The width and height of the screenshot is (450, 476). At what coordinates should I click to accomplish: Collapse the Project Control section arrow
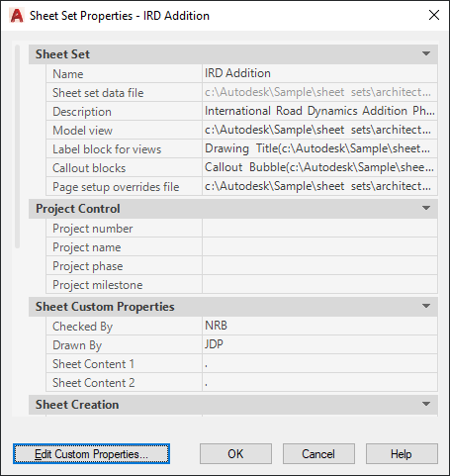426,208
